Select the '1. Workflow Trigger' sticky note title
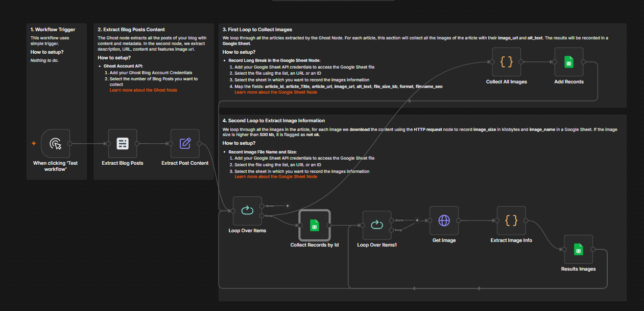This screenshot has height=311, width=644. (x=52, y=30)
